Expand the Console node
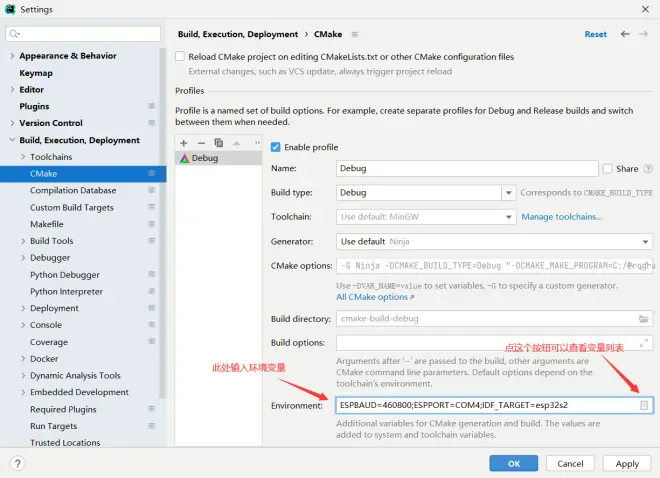The width and height of the screenshot is (660, 478). (x=23, y=325)
